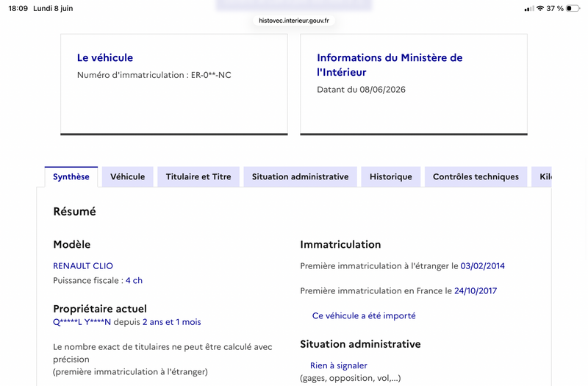
Task: Click the 03/02/2014 foreign registration date
Action: click(483, 266)
